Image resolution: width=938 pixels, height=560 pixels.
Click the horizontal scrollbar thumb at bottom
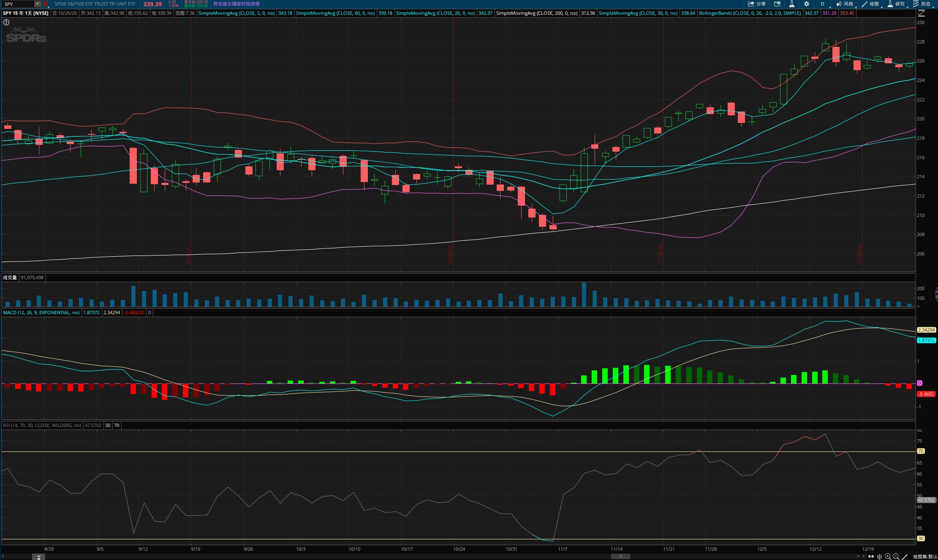620,557
